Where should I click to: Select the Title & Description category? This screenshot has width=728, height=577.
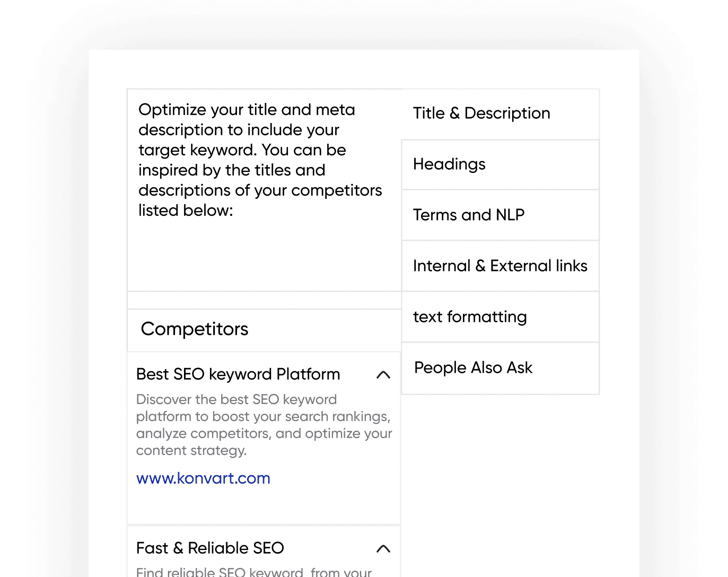[482, 113]
